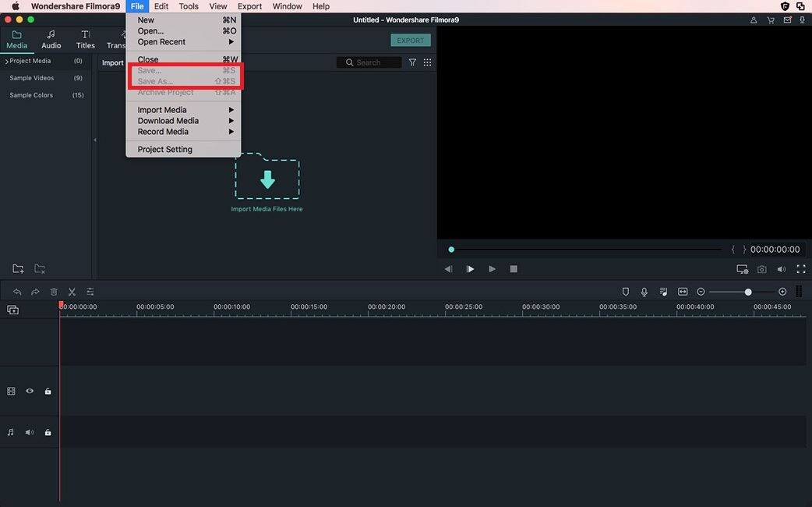Screen dimensions: 812x507
Task: Delete the selected media folder icon
Action: 40,268
